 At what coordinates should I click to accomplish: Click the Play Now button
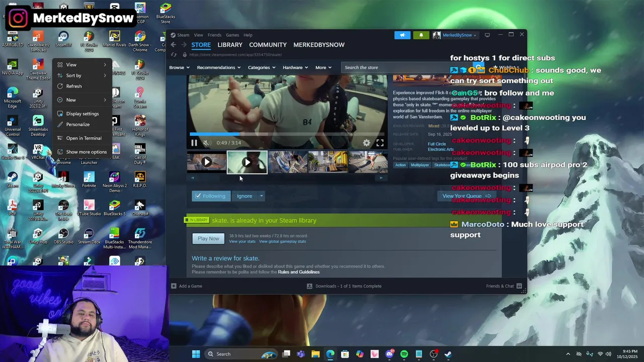point(208,238)
